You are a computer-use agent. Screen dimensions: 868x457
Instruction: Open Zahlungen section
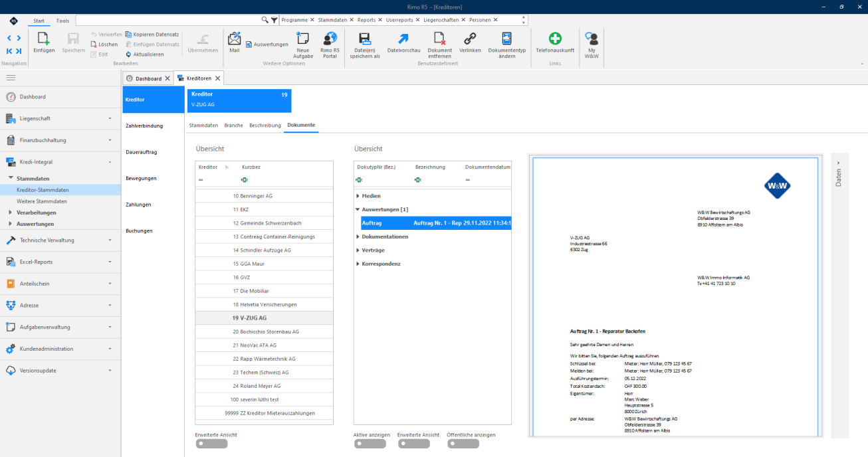pyautogui.click(x=154, y=205)
